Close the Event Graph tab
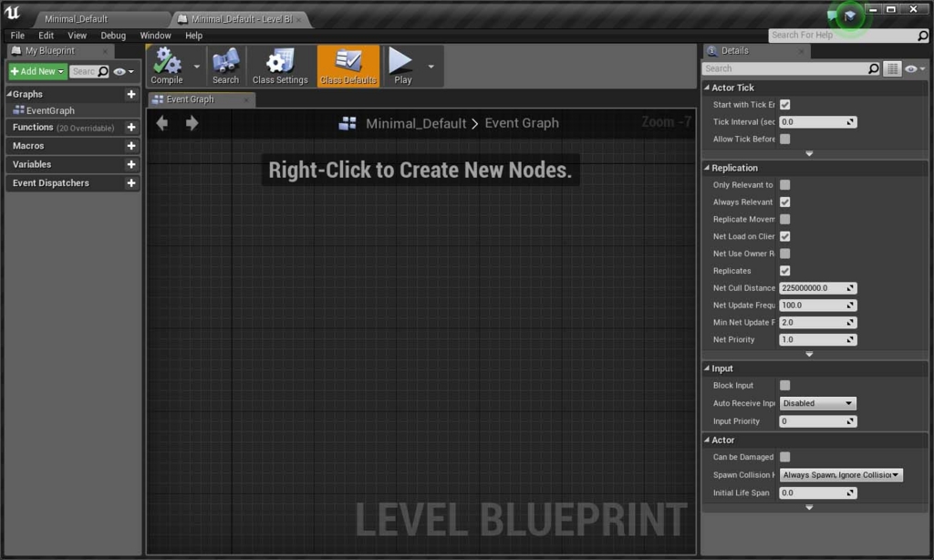This screenshot has height=560, width=934. [x=245, y=99]
